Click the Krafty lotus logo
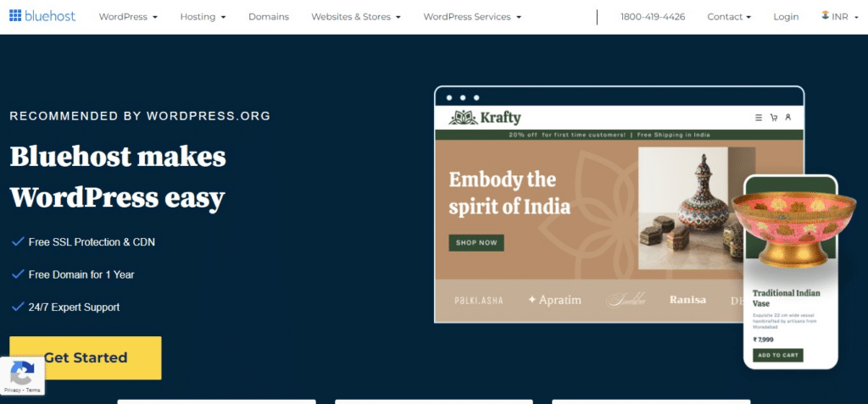 [463, 118]
